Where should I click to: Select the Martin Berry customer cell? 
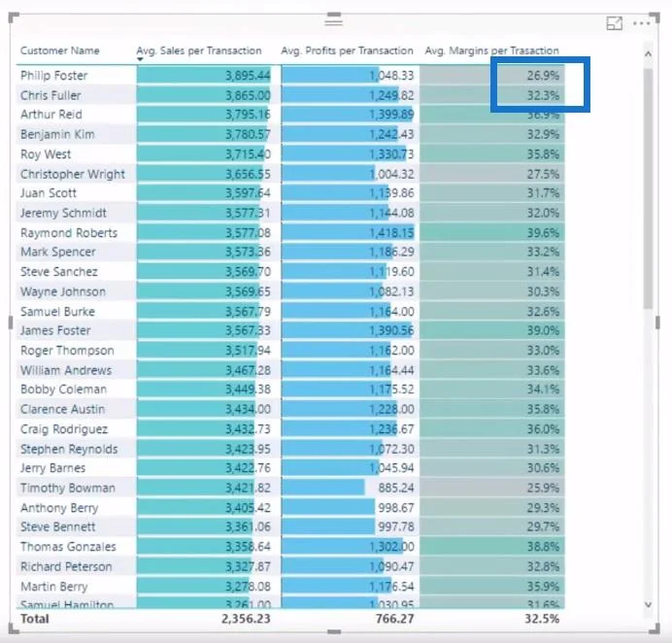[54, 586]
